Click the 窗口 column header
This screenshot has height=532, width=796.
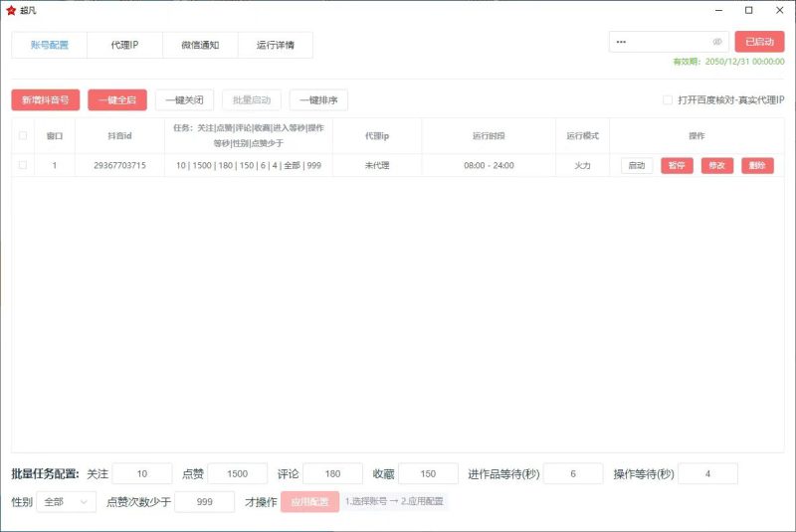pyautogui.click(x=55, y=135)
